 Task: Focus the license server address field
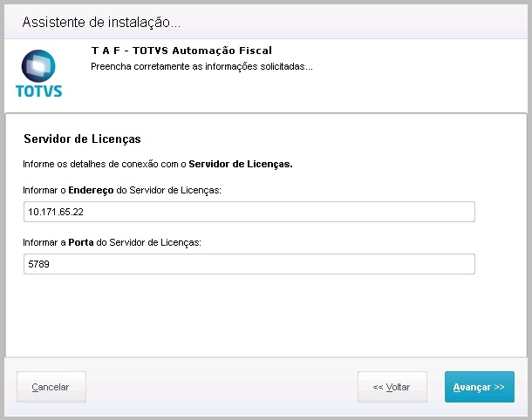[x=249, y=213]
